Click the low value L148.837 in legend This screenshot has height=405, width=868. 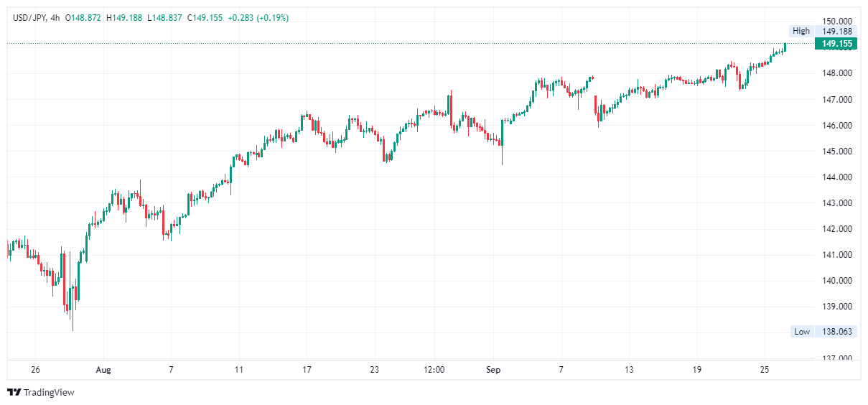(x=164, y=18)
